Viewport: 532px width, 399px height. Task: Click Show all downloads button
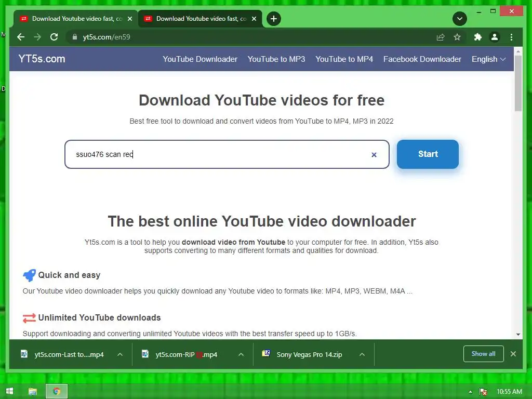tap(483, 354)
